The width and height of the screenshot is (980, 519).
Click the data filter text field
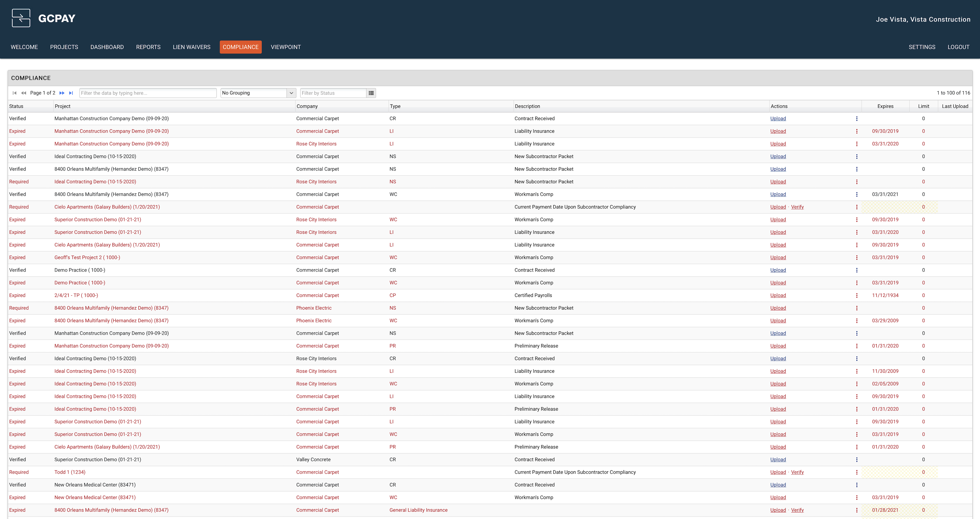(148, 93)
